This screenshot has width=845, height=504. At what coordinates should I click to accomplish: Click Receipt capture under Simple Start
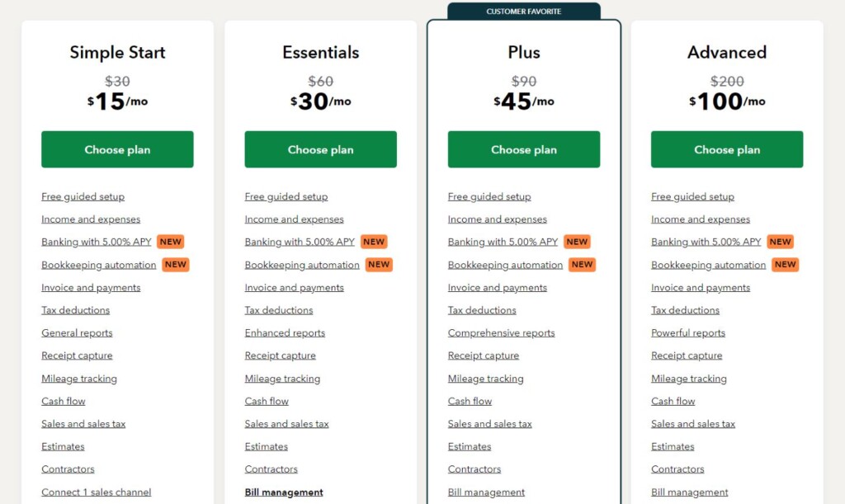77,356
